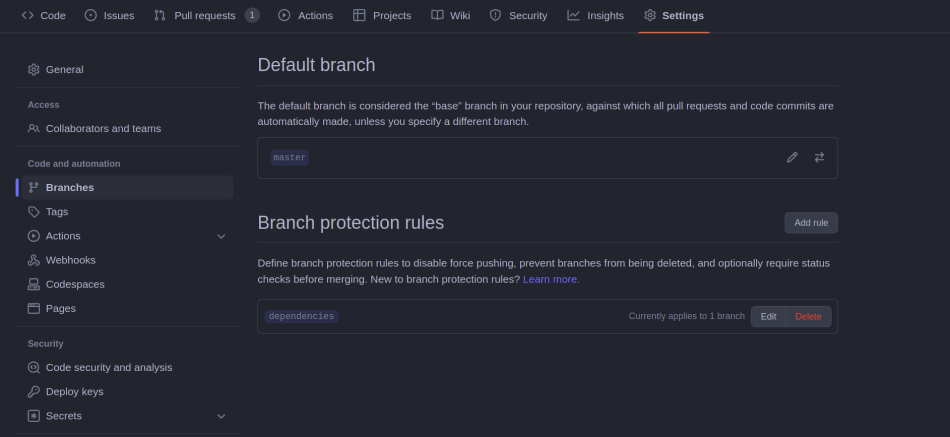This screenshot has width=950, height=437.
Task: Expand the Actions submenu chevron
Action: click(x=221, y=236)
